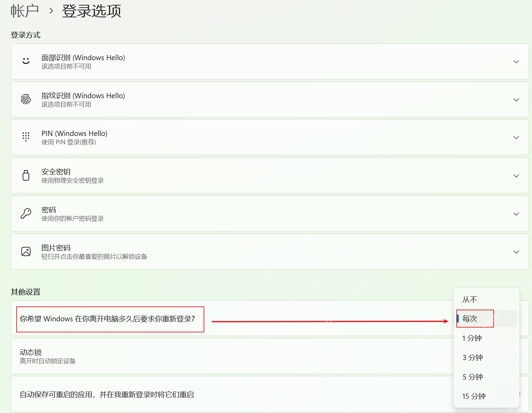
Task: Click the 登录方式 section heading
Action: point(26,35)
